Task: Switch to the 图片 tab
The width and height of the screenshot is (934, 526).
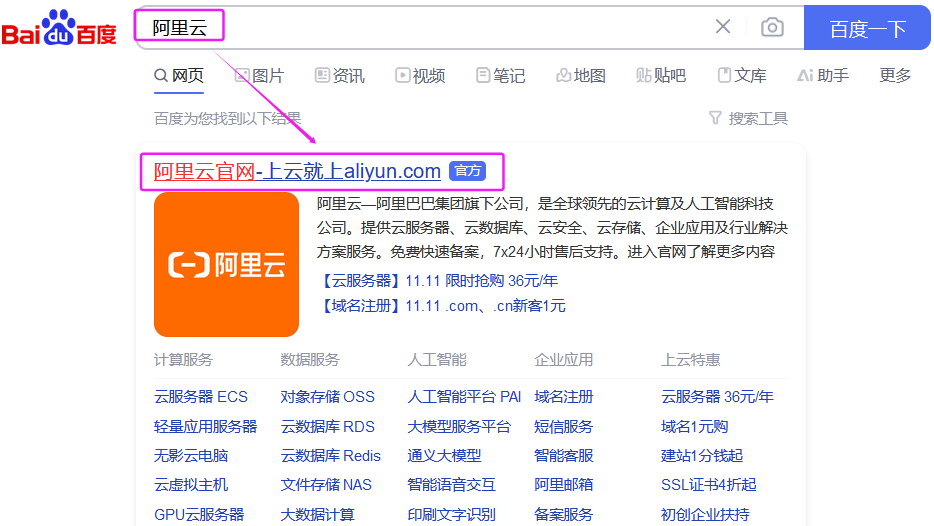Action: (259, 76)
